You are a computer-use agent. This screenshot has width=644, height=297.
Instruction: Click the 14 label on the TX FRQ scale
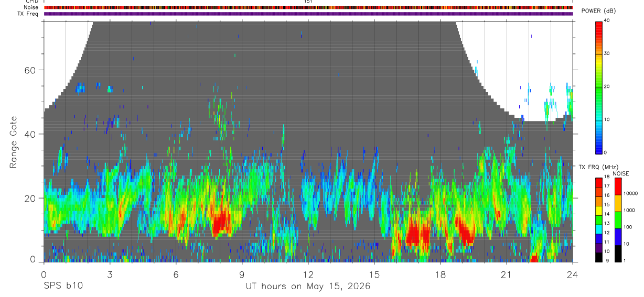607,214
